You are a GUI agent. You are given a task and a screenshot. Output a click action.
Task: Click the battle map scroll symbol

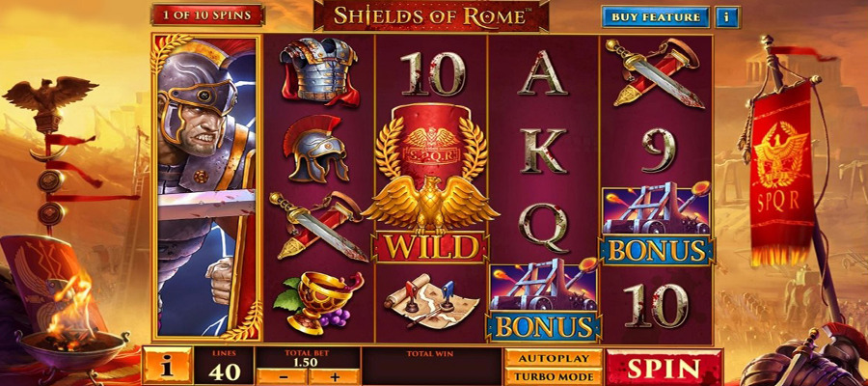(432, 302)
